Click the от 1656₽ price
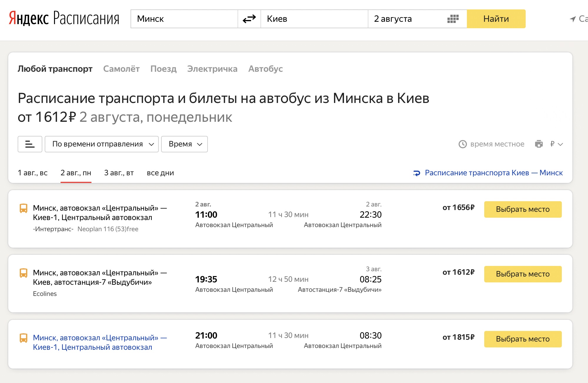 point(459,208)
